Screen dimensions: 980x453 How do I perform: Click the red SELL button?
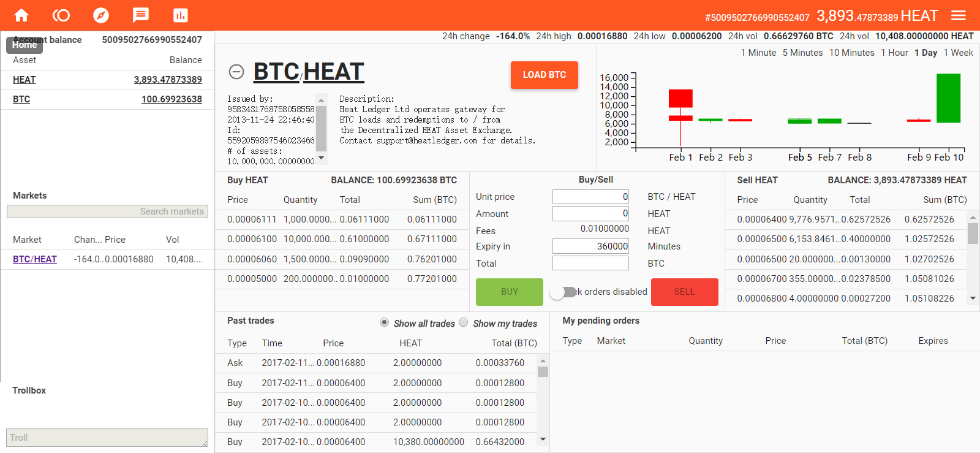tap(684, 292)
